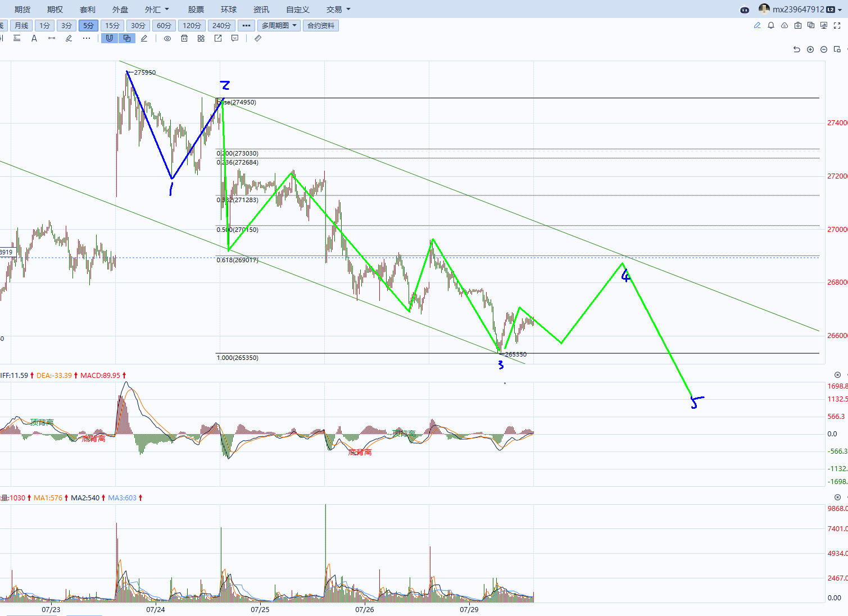Image resolution: width=848 pixels, height=616 pixels.
Task: Toggle the overlapping squares layer tool
Action: (x=127, y=38)
